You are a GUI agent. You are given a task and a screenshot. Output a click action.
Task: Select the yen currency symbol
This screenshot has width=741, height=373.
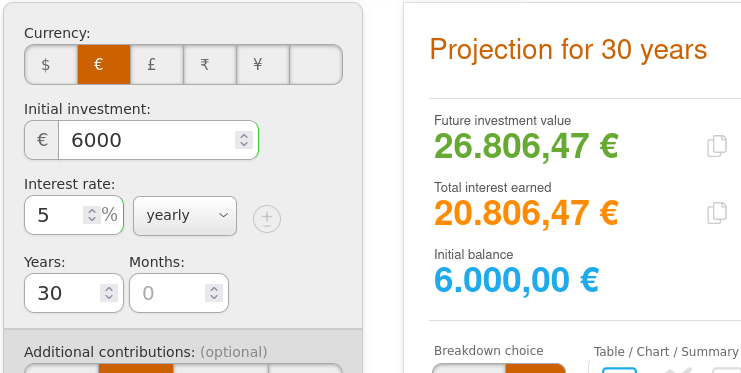click(x=263, y=65)
